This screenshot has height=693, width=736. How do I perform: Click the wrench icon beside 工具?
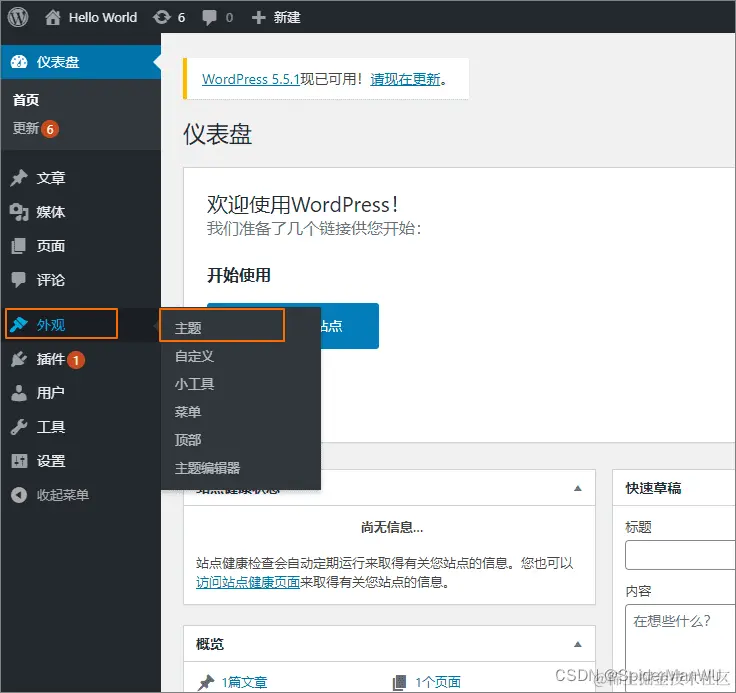[19, 427]
